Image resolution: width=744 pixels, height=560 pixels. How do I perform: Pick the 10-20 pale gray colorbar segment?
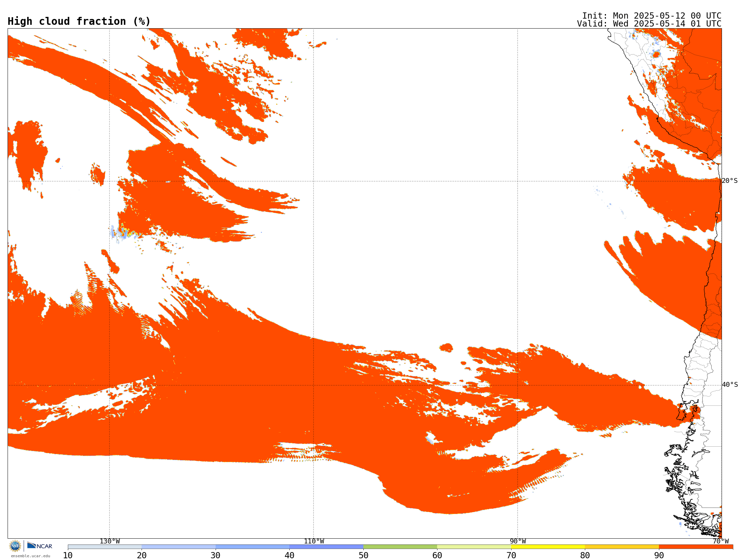[105, 547]
